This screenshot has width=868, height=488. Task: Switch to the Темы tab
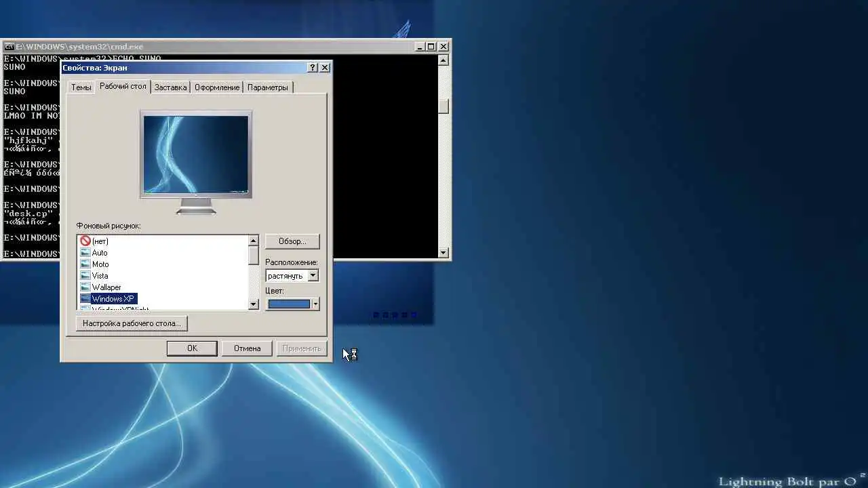point(81,87)
